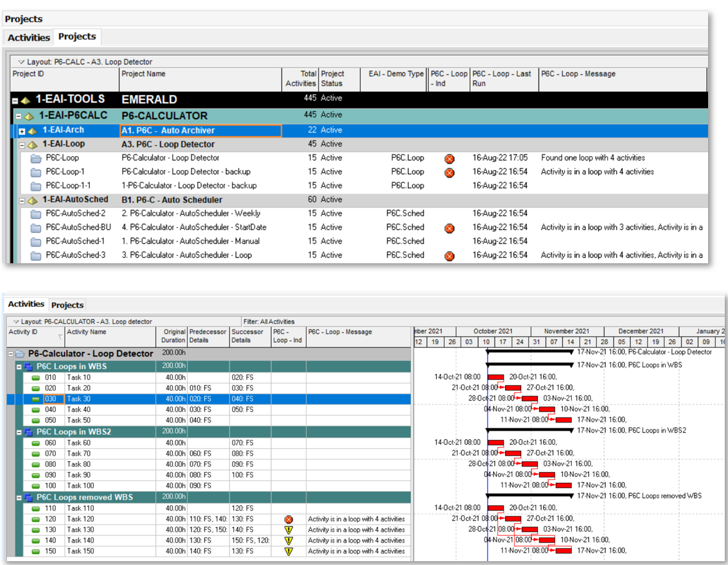Expand the 1-EAI-Arch node
The width and height of the screenshot is (728, 565).
click(x=22, y=131)
